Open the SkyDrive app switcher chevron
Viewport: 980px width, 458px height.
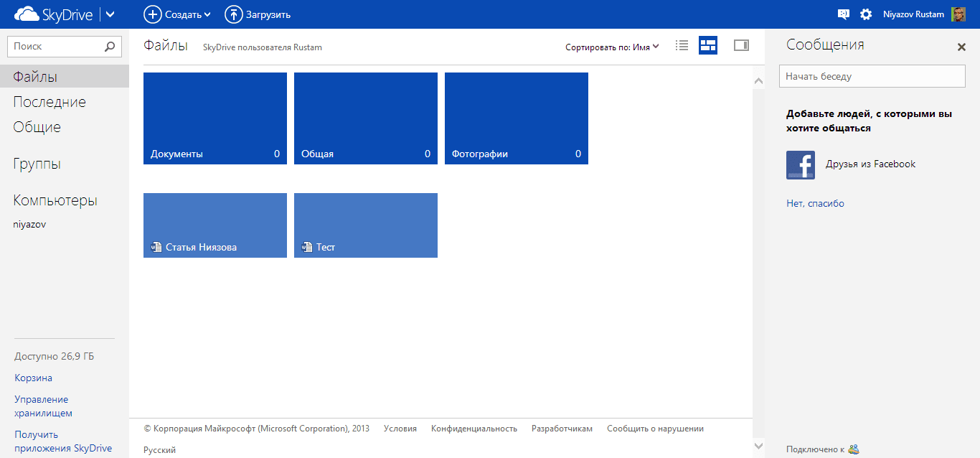110,14
